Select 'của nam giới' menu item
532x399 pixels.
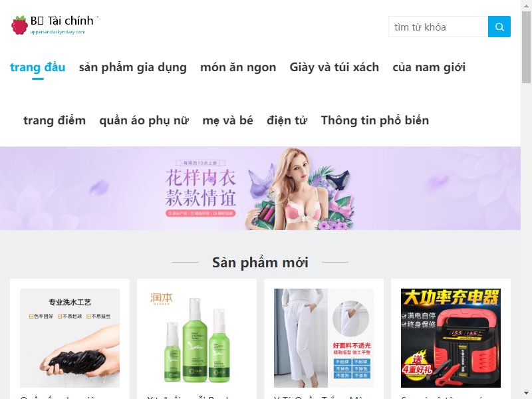tap(429, 67)
